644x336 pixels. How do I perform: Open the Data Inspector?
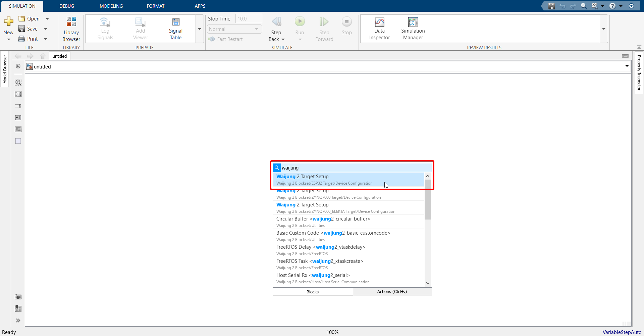point(379,29)
